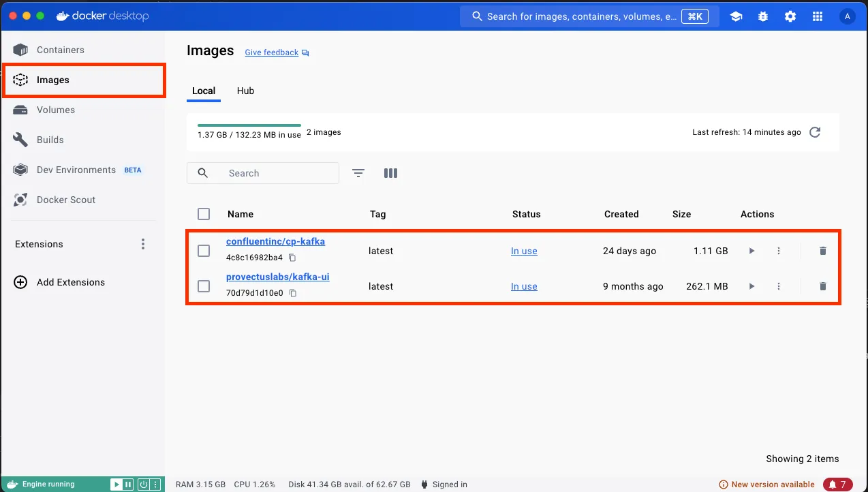Click the 1.11 GB size cell
Screen dimensions: 868x492
[711, 251]
